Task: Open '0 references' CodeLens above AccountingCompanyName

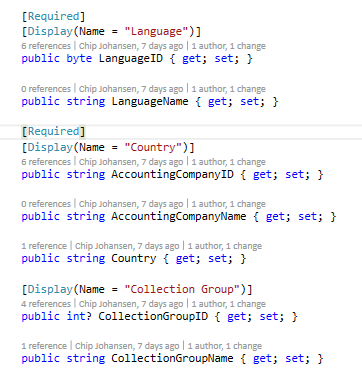Action: 46,204
